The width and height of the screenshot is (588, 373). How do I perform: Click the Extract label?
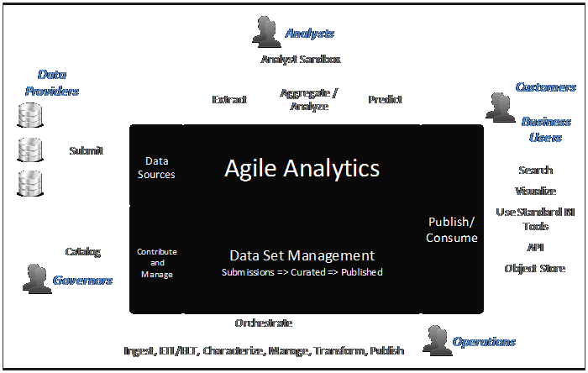[229, 99]
